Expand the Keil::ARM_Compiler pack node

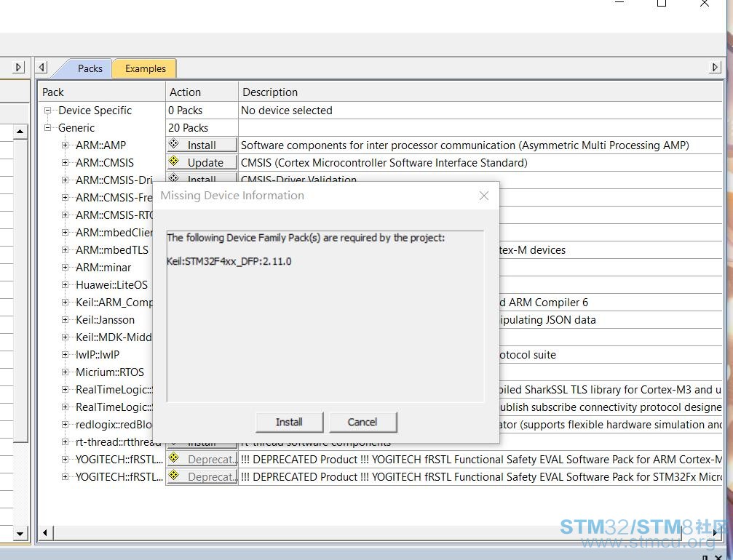point(65,303)
